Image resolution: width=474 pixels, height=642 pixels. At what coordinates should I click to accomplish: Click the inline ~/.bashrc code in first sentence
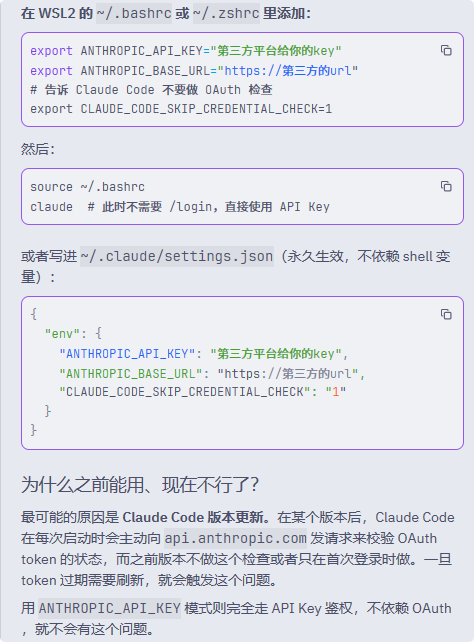point(134,14)
